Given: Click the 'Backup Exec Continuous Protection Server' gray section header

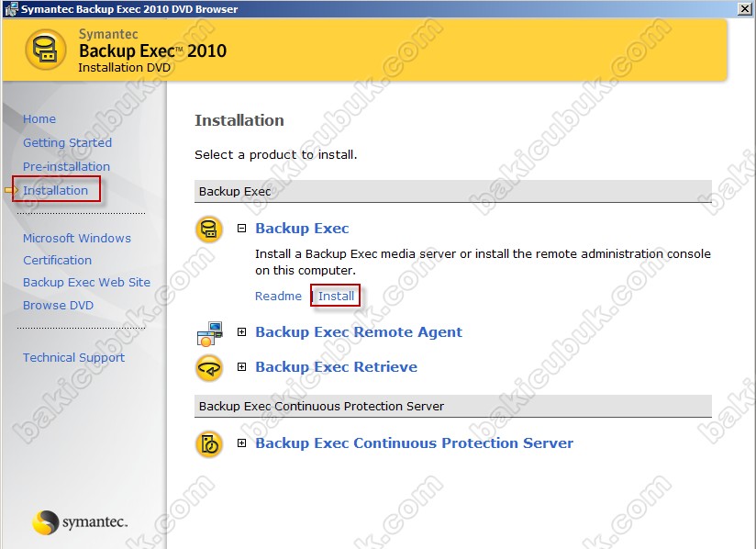Looking at the screenshot, I should pos(453,406).
